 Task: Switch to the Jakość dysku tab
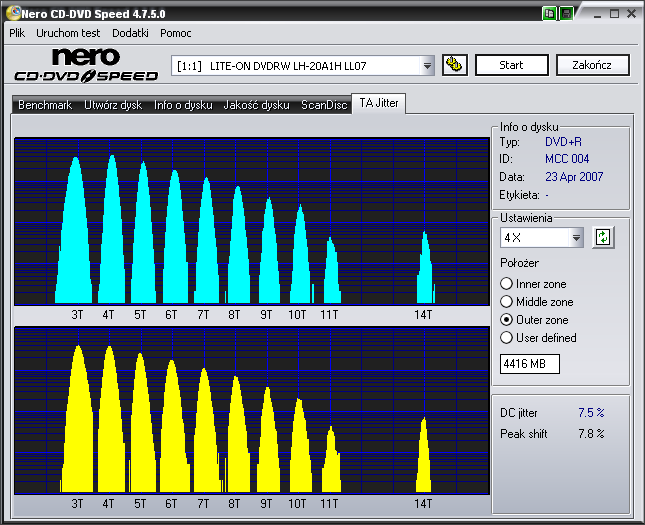tap(256, 105)
